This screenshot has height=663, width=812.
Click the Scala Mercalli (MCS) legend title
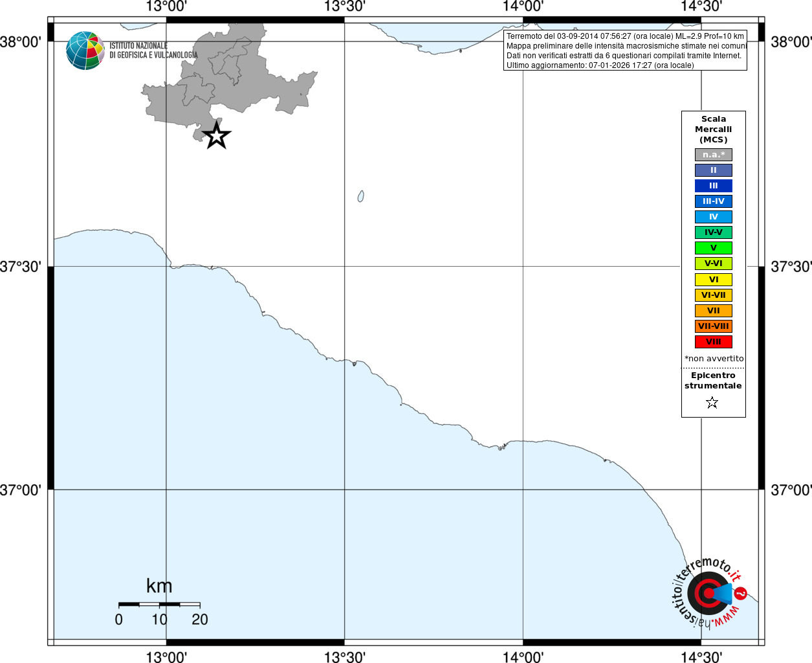pyautogui.click(x=714, y=129)
